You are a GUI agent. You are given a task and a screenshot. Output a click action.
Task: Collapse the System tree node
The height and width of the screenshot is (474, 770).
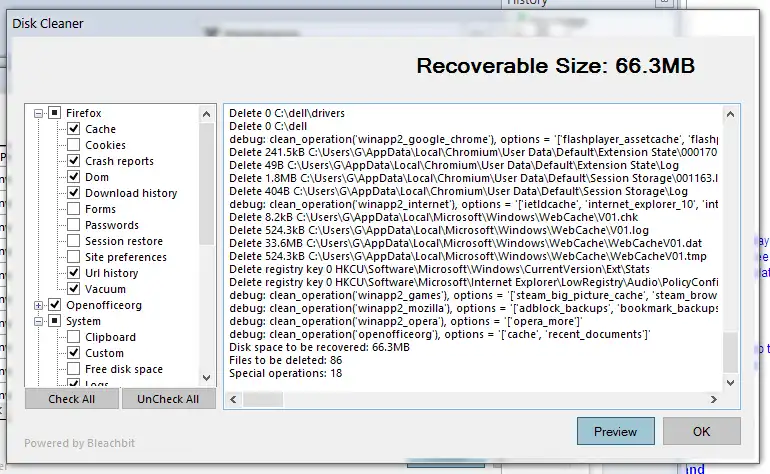pyautogui.click(x=38, y=322)
